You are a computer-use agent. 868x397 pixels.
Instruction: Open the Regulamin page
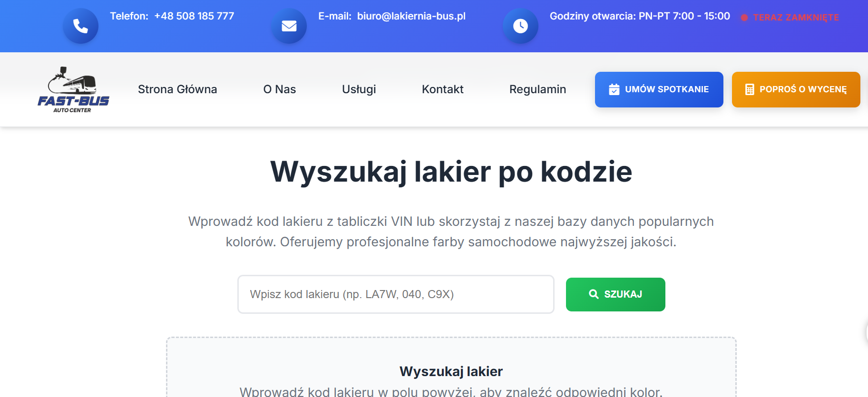coord(538,89)
